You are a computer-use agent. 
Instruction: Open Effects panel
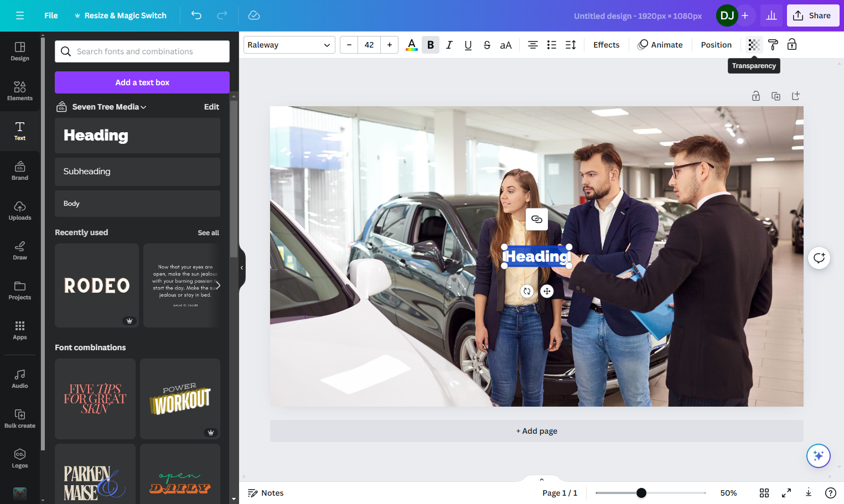point(607,45)
